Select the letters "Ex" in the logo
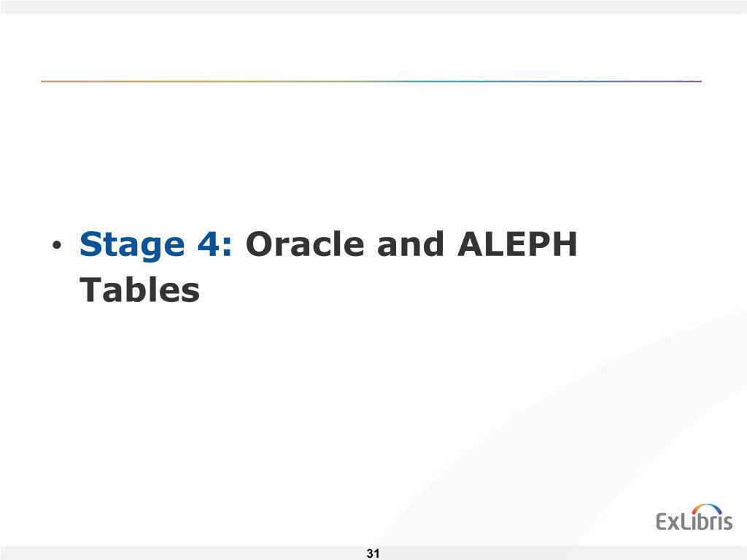This screenshot has height=560, width=747. point(667,521)
